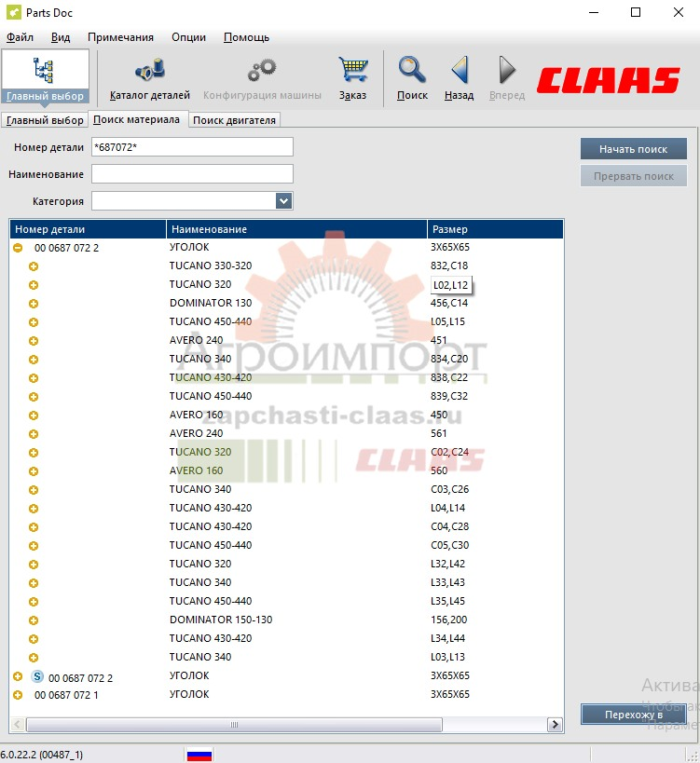Click the horizontal scrollbar thumb
Screen dimensions: 700x763
click(x=234, y=725)
